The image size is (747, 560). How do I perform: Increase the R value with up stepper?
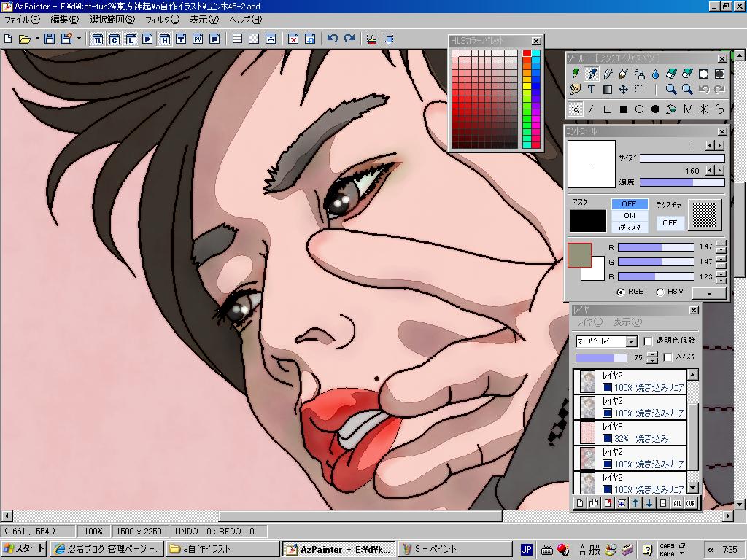721,244
